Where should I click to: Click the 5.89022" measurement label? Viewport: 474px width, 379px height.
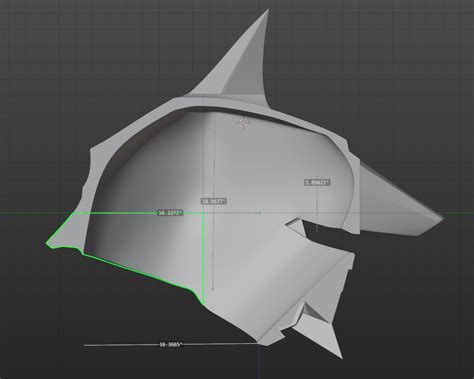click(x=317, y=182)
